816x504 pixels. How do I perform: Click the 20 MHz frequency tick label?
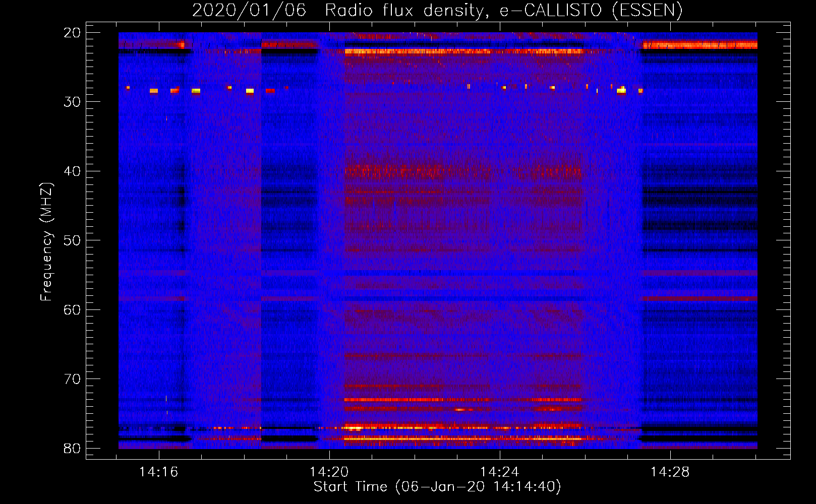tap(73, 33)
